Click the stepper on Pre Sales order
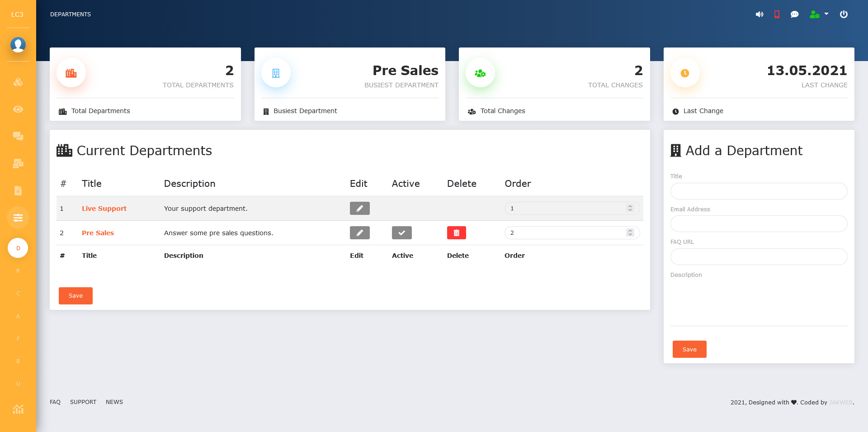 (630, 233)
